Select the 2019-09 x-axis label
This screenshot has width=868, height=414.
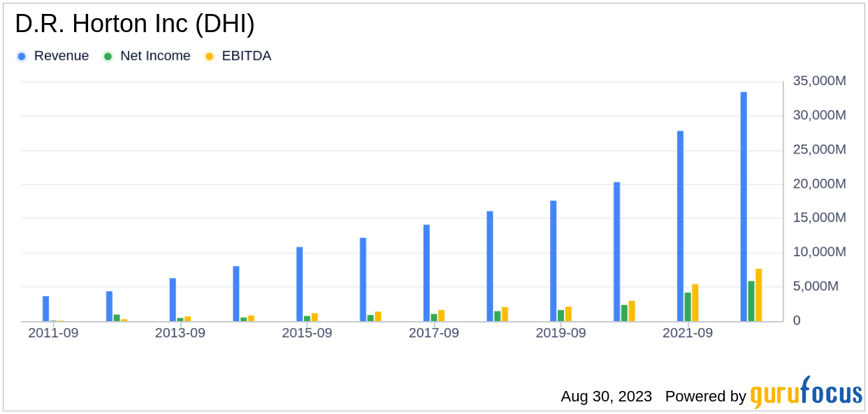[x=561, y=333]
